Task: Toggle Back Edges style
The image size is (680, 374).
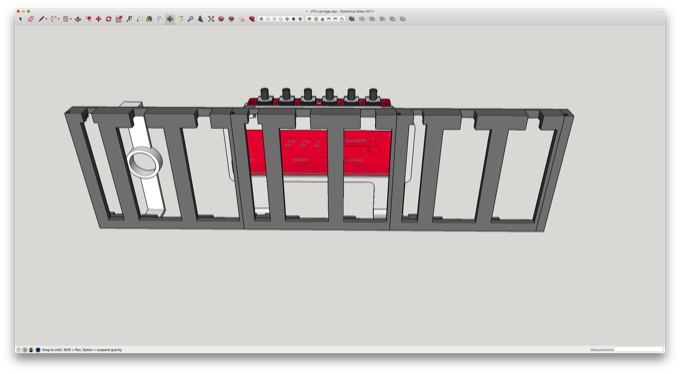Action: [x=268, y=19]
